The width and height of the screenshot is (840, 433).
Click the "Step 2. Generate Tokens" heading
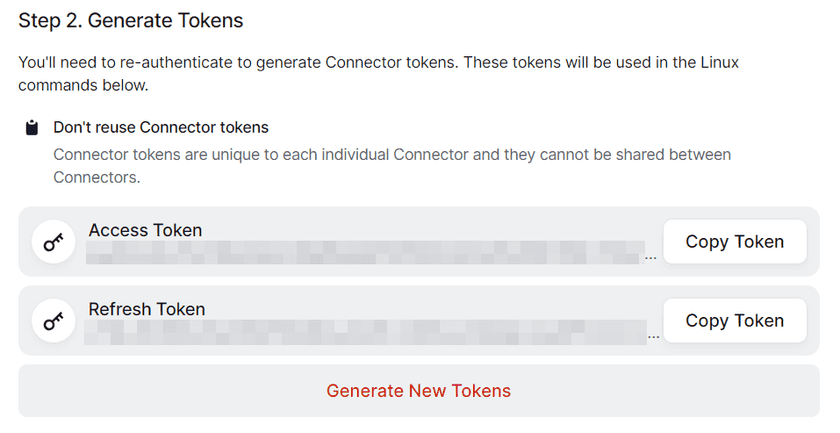(130, 20)
